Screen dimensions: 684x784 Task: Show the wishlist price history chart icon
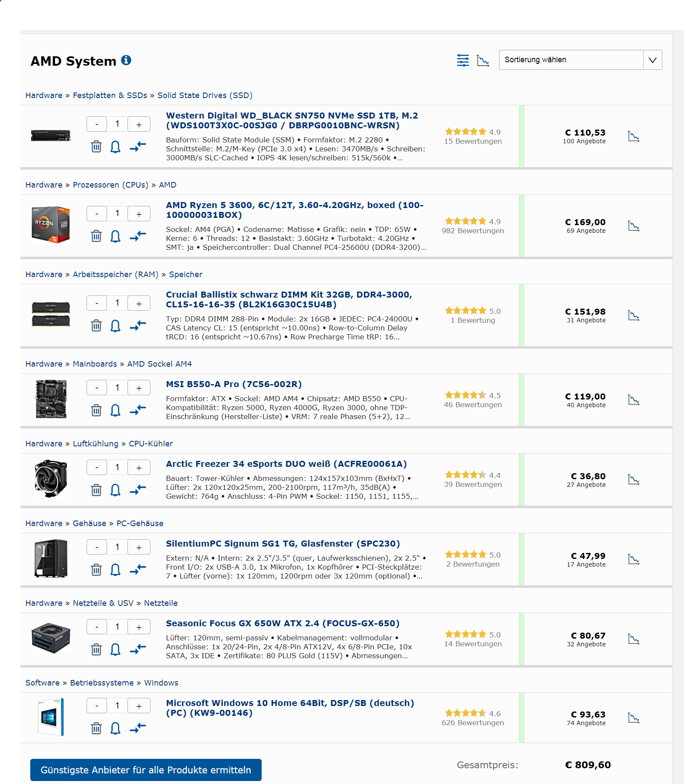483,60
